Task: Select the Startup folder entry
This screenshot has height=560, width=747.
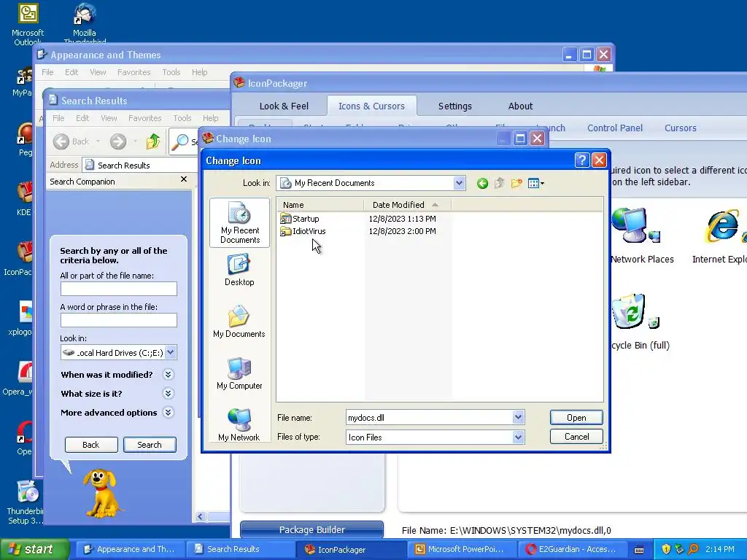Action: coord(300,219)
